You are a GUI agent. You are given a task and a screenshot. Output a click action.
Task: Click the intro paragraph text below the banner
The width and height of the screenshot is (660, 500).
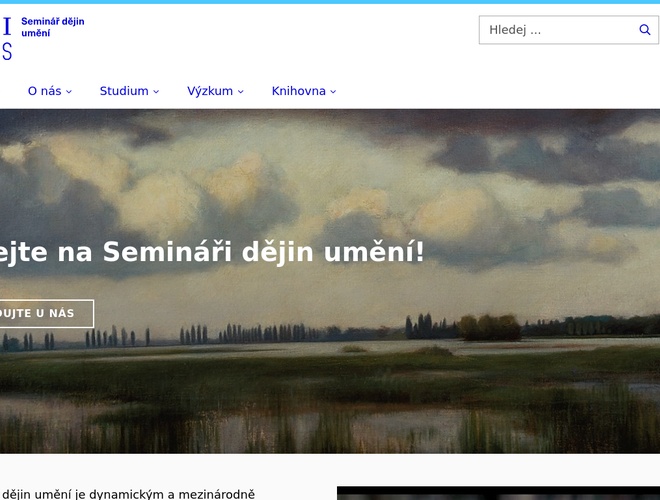tap(128, 493)
